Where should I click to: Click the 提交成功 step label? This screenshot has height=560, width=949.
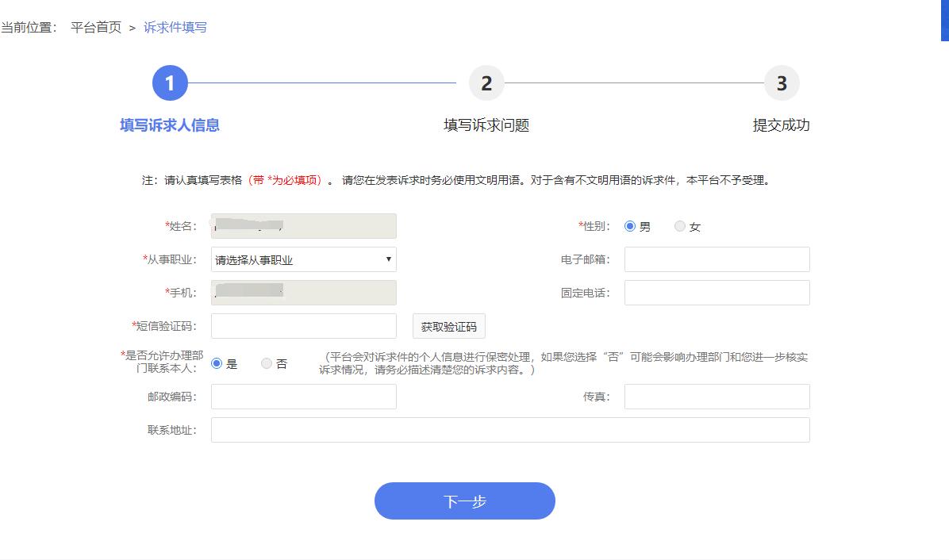click(x=782, y=125)
